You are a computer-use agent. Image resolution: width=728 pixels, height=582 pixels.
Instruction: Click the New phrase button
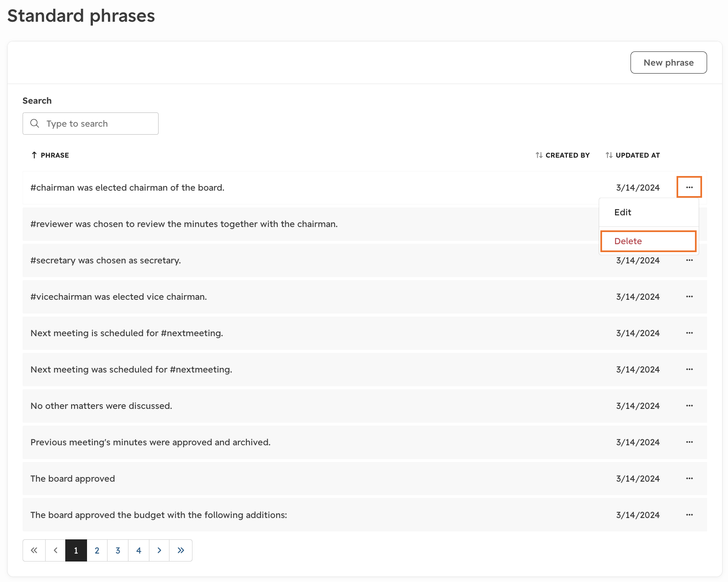click(x=669, y=63)
